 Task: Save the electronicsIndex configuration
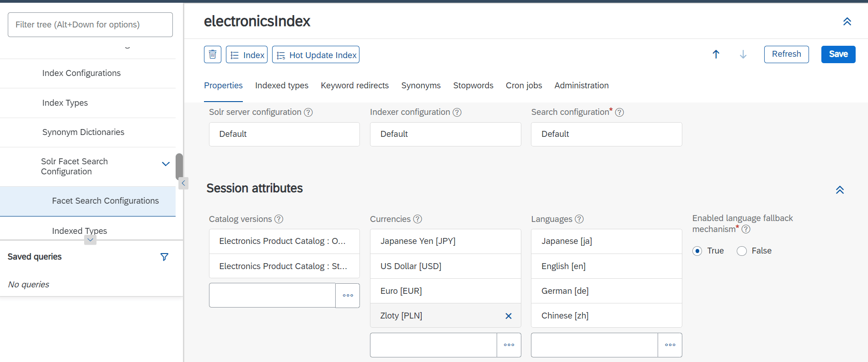point(838,54)
